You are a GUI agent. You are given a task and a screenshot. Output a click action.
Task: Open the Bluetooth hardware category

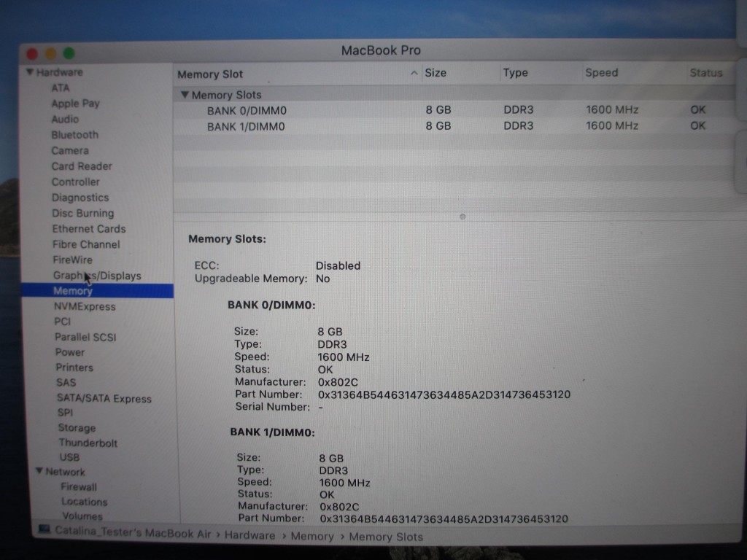(x=75, y=135)
